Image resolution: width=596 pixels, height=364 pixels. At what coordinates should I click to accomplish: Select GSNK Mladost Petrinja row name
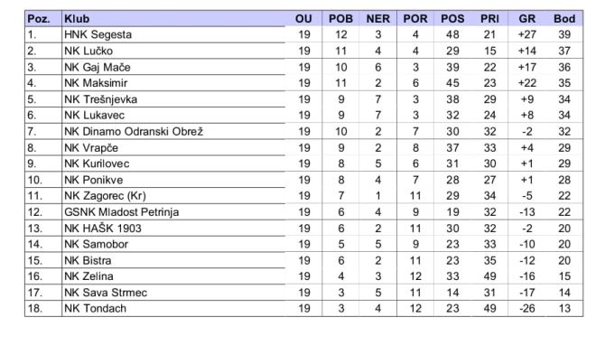122,212
